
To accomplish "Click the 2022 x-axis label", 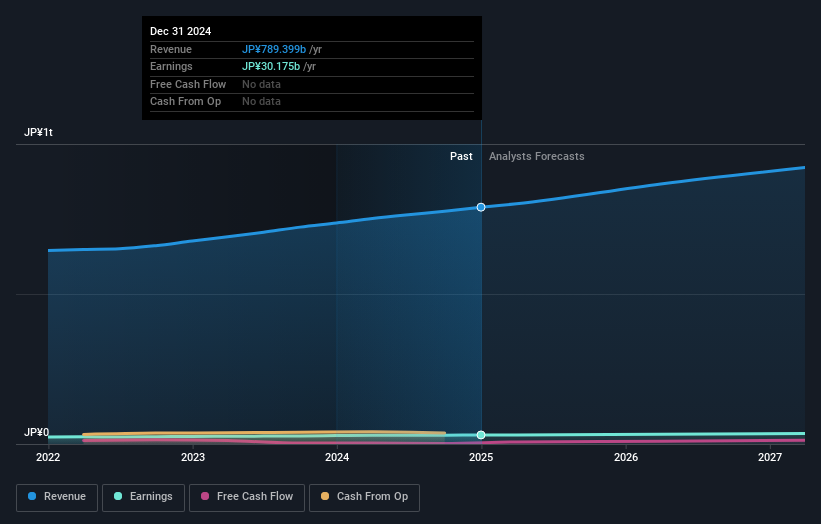I will [x=48, y=457].
